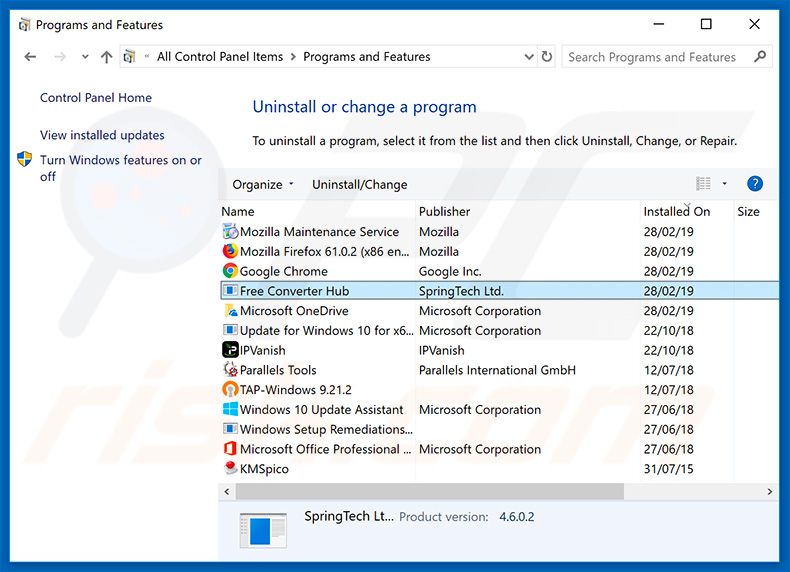Click the Microsoft OneDrive icon
This screenshot has width=790, height=572.
pos(230,310)
